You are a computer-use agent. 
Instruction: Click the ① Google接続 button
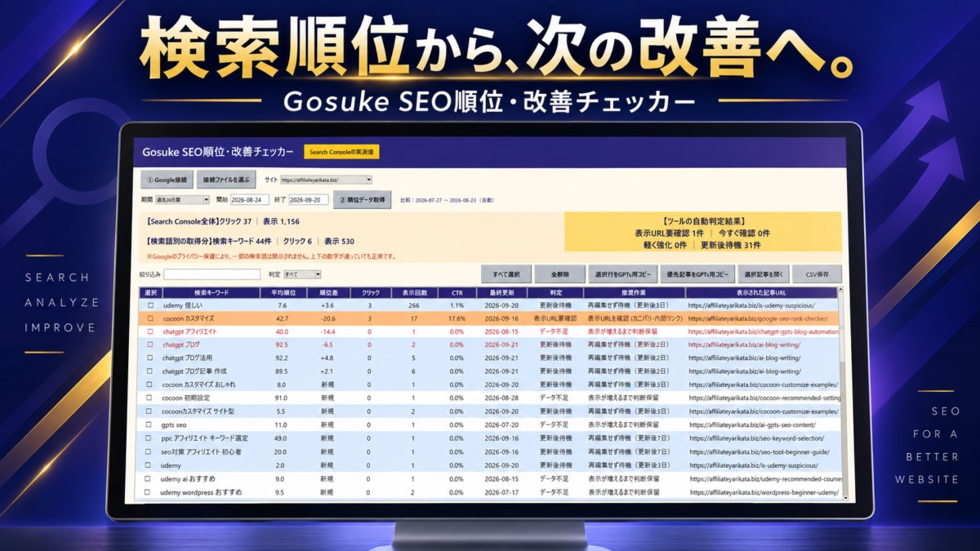pyautogui.click(x=167, y=180)
